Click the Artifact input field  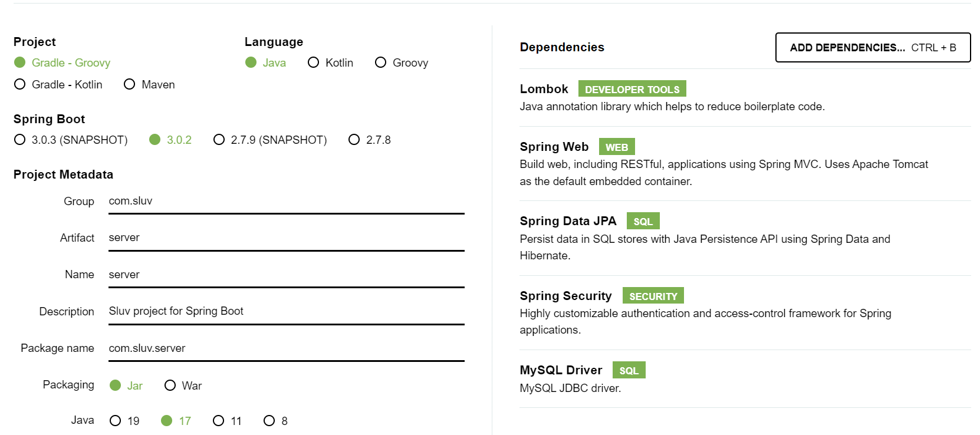click(x=283, y=238)
